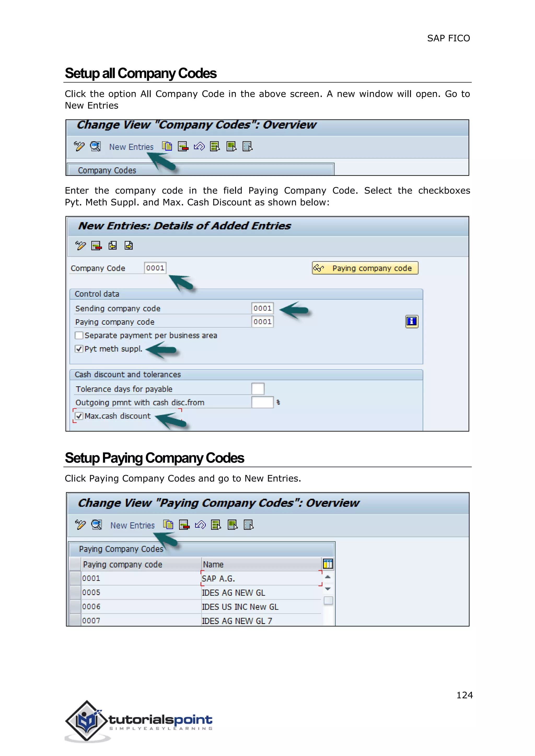
Task: Select row selector for company code 0007
Action: [75, 620]
